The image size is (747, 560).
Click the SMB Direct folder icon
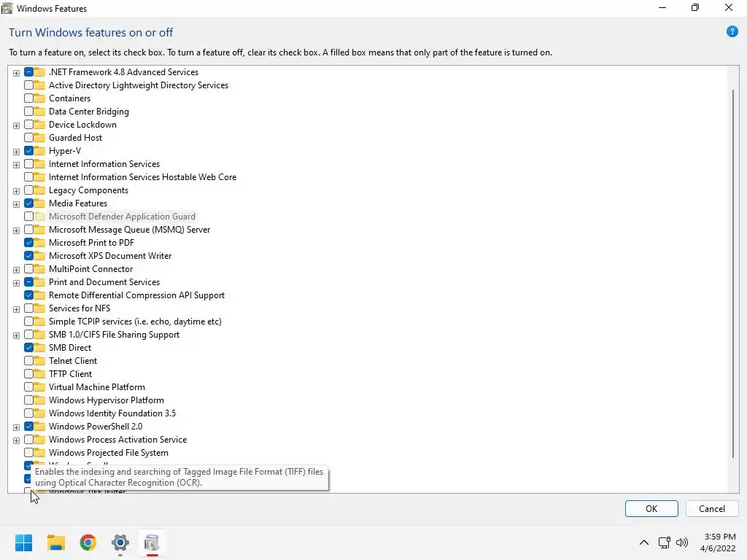tap(39, 348)
